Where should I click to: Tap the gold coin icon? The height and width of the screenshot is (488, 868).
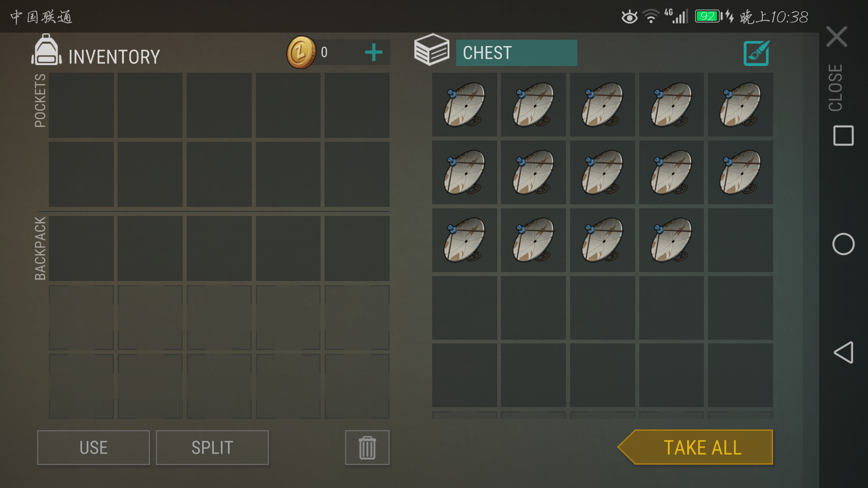pyautogui.click(x=301, y=52)
